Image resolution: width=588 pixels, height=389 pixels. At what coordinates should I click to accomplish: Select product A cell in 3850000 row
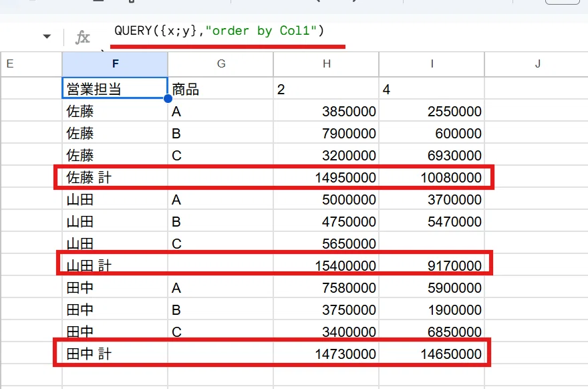pyautogui.click(x=221, y=110)
